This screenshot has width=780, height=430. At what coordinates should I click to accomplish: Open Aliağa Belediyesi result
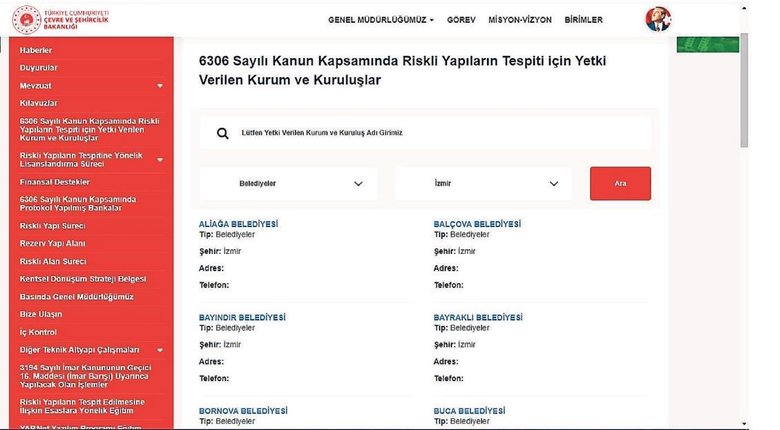coord(238,224)
